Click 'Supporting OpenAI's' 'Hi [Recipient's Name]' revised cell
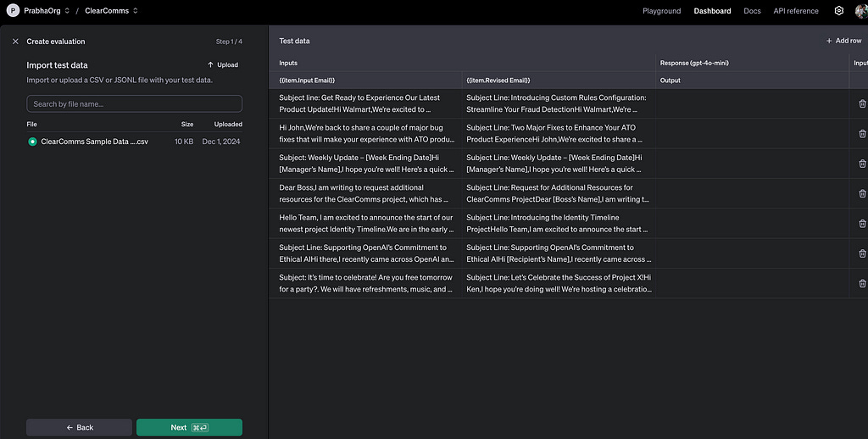868x439 pixels. 559,253
